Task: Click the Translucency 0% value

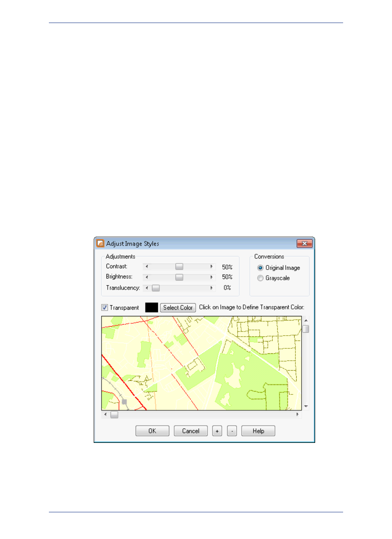Action: point(227,288)
